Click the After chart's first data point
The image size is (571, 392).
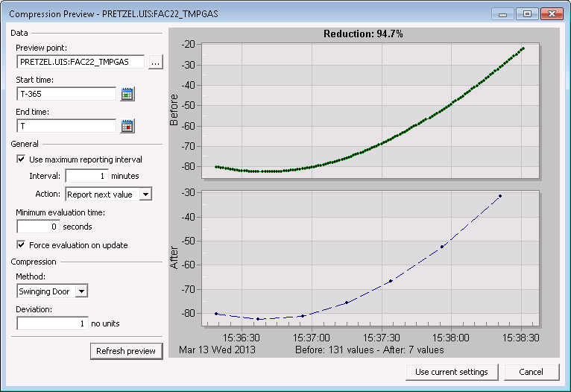(x=216, y=314)
